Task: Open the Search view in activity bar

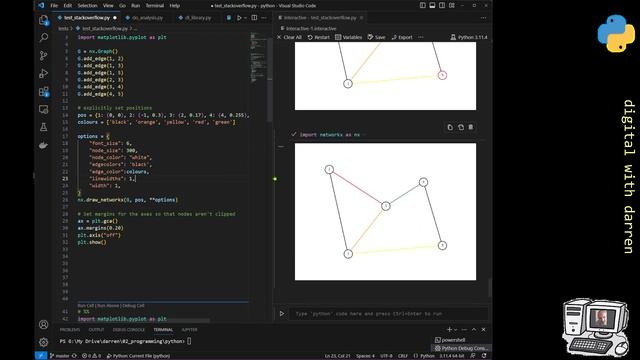Action: 43,38
